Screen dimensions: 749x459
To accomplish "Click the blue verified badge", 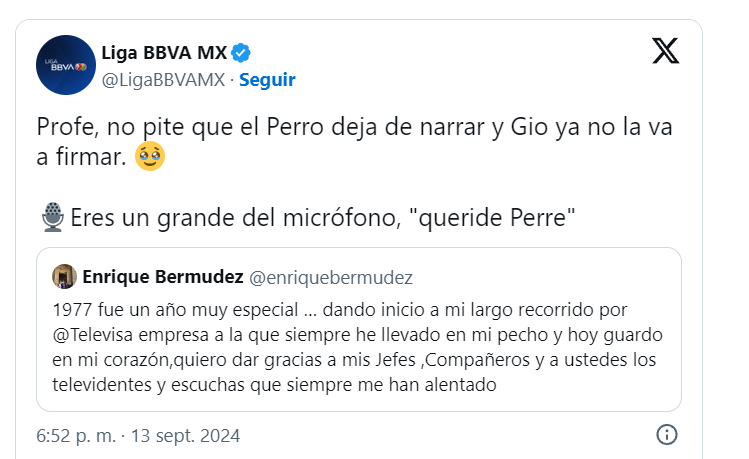I will pos(243,52).
